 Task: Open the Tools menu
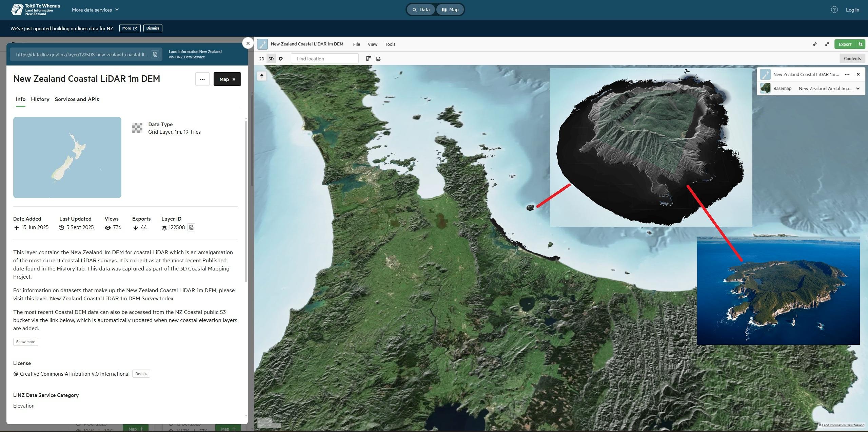click(390, 44)
